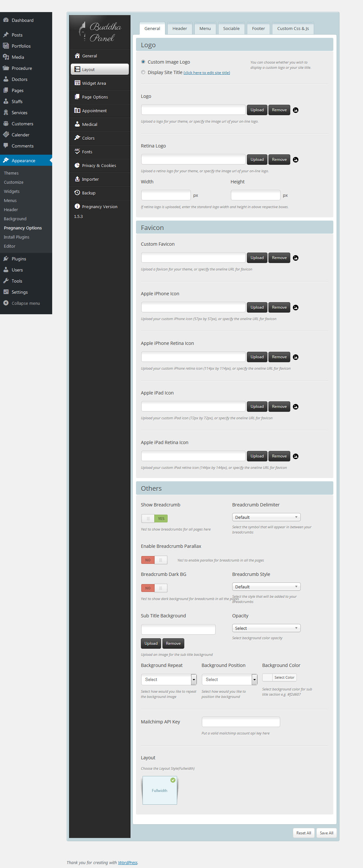Open the Opacity select dropdown

[x=266, y=628]
